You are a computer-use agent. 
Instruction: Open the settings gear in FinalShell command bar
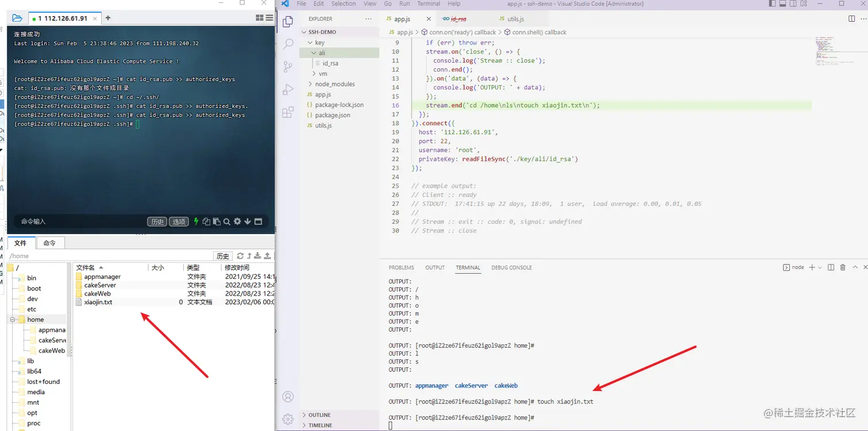[237, 222]
